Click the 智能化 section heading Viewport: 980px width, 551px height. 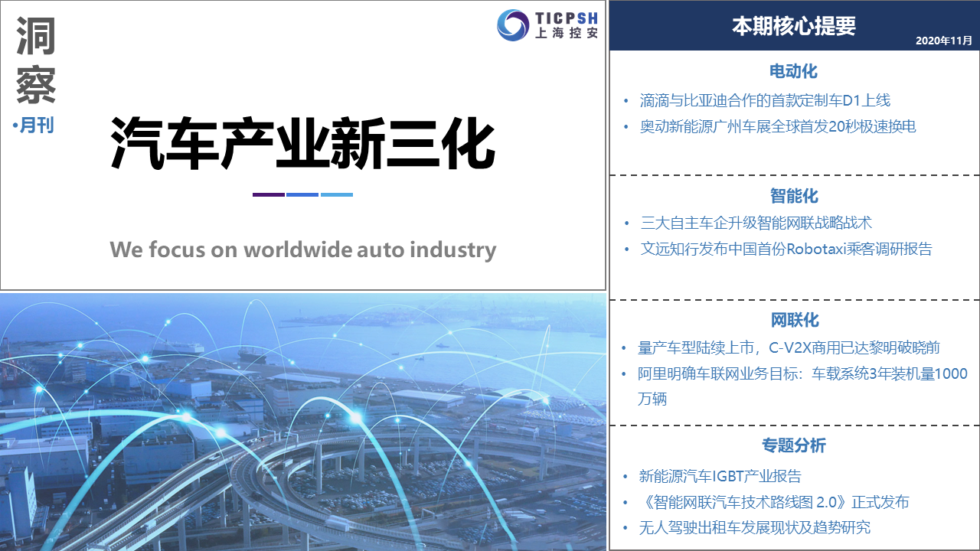(x=794, y=195)
